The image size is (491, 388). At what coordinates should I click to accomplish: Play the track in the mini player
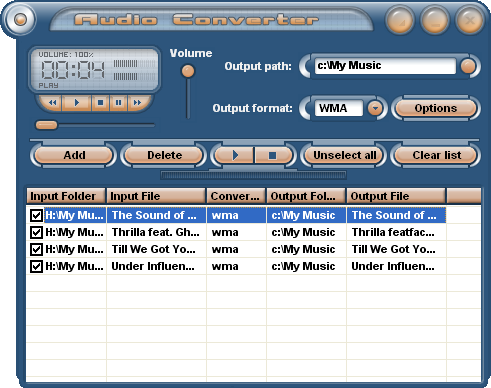point(77,103)
